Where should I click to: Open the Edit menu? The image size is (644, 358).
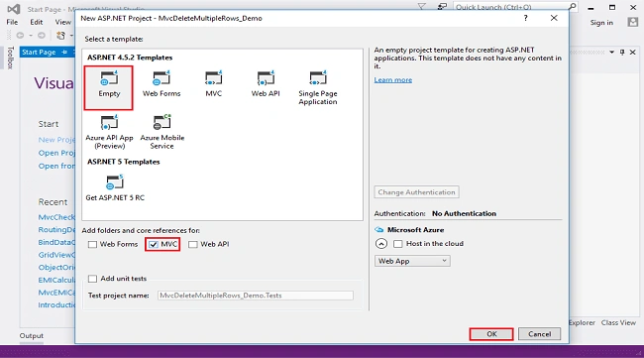click(36, 22)
